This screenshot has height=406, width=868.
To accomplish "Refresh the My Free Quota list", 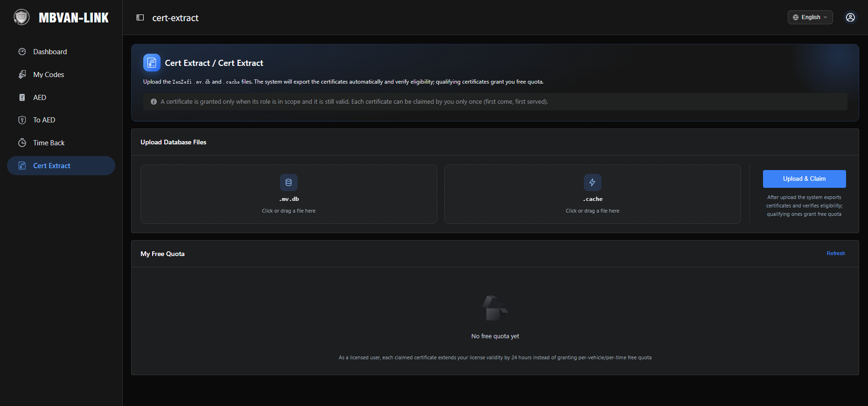I will 835,253.
